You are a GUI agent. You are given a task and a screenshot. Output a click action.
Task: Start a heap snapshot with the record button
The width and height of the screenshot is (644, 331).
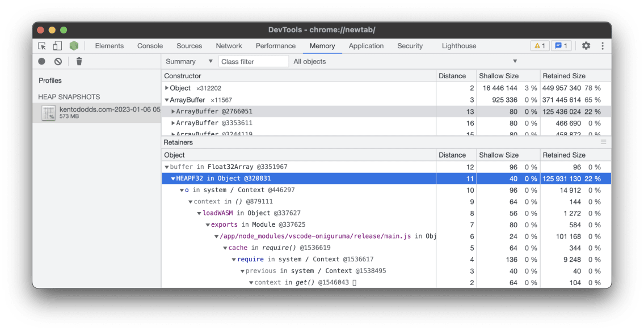click(x=41, y=62)
